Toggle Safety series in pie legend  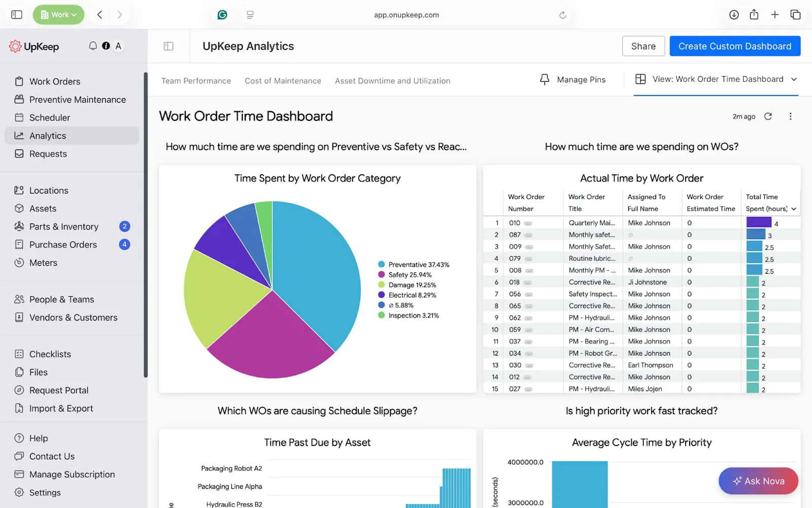pyautogui.click(x=405, y=275)
